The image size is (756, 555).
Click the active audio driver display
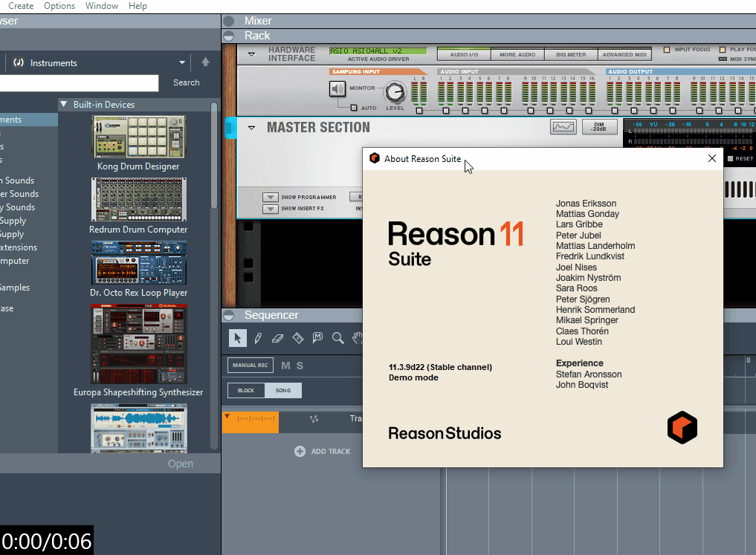(378, 51)
